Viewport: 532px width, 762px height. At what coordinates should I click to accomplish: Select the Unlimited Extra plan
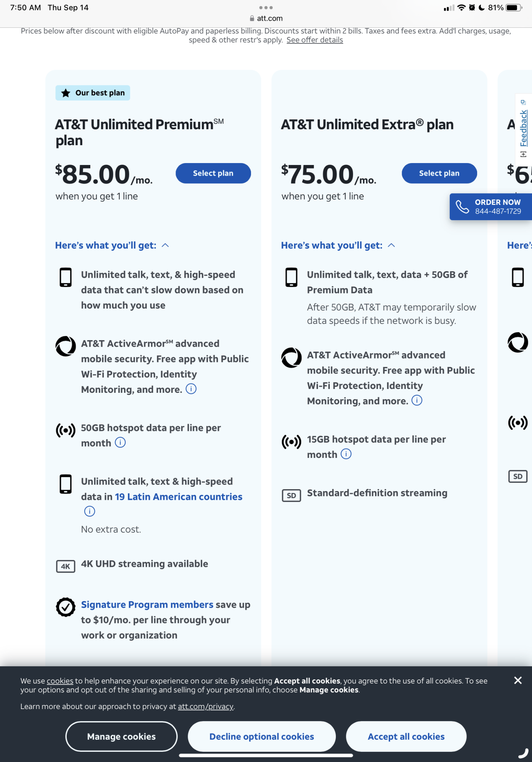(x=439, y=173)
